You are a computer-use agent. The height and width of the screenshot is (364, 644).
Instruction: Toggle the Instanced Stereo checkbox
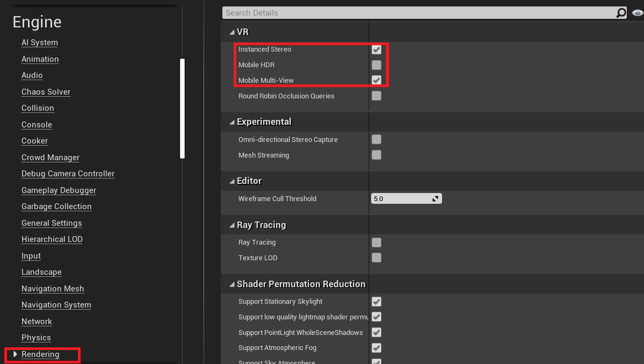376,49
